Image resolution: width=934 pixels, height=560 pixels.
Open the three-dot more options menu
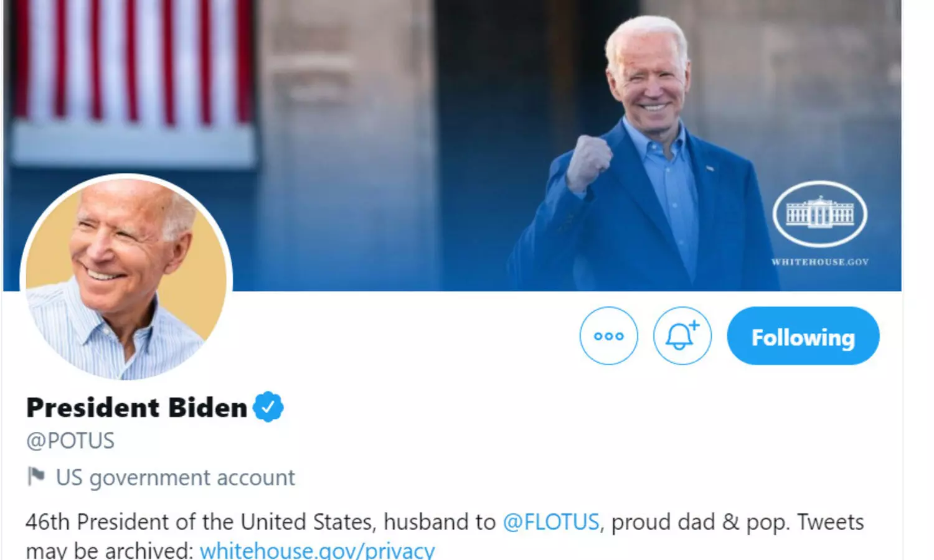[608, 336]
